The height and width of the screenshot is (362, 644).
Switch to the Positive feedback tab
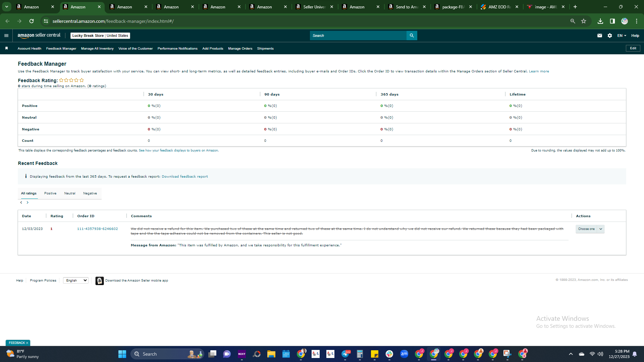click(x=50, y=193)
